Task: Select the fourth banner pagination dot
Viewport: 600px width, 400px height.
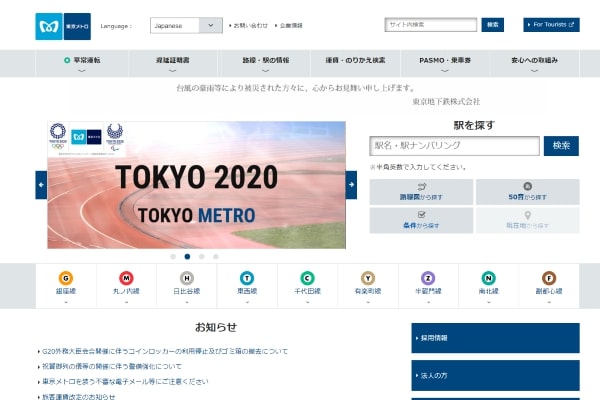Action: tap(216, 256)
